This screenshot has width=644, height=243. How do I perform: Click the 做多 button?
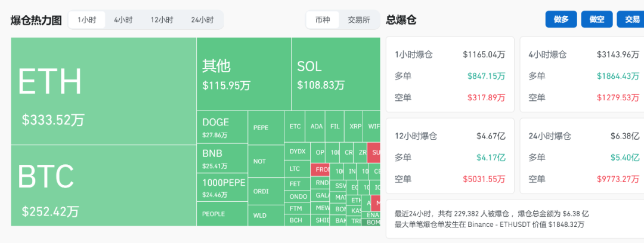[x=561, y=20]
